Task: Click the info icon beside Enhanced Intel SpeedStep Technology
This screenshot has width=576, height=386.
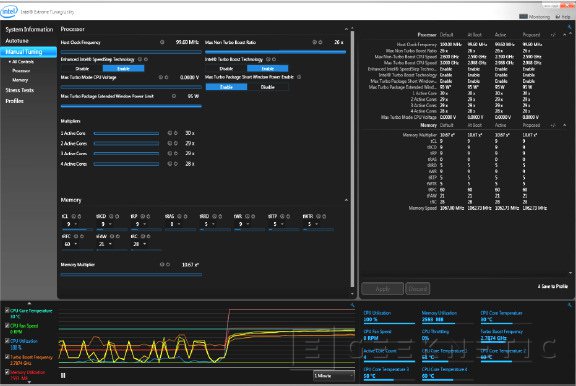Action: [x=140, y=59]
